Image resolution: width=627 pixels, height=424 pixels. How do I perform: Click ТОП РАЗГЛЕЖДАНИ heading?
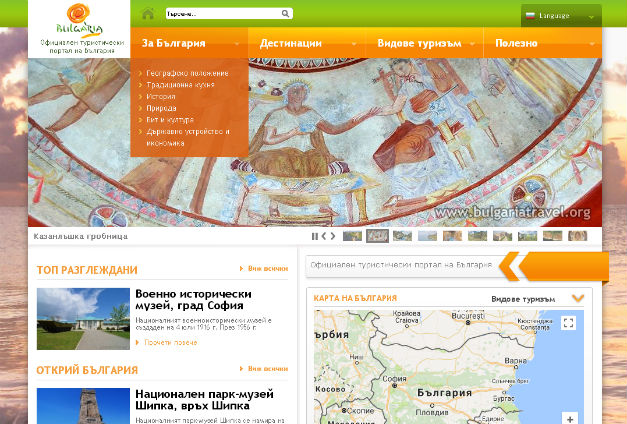(x=87, y=270)
